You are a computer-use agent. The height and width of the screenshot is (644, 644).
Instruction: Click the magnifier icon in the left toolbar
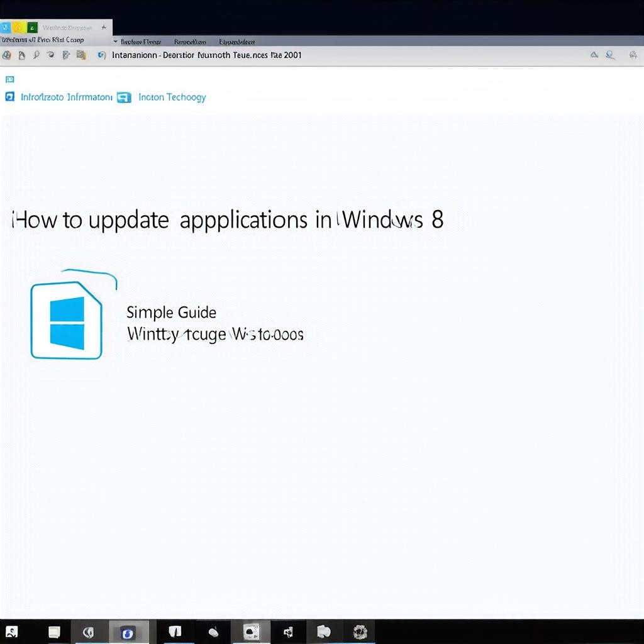click(36, 55)
